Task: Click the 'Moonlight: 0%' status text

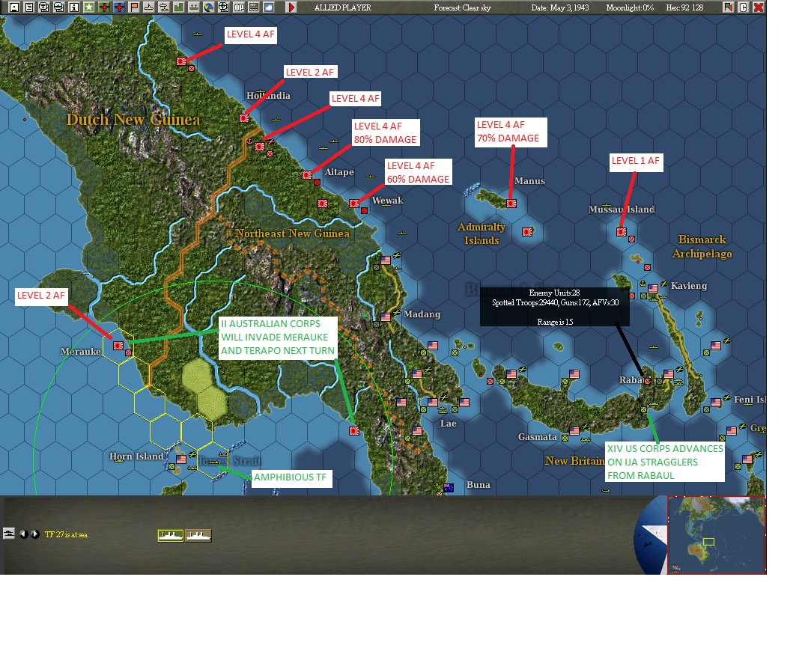Action: click(630, 7)
